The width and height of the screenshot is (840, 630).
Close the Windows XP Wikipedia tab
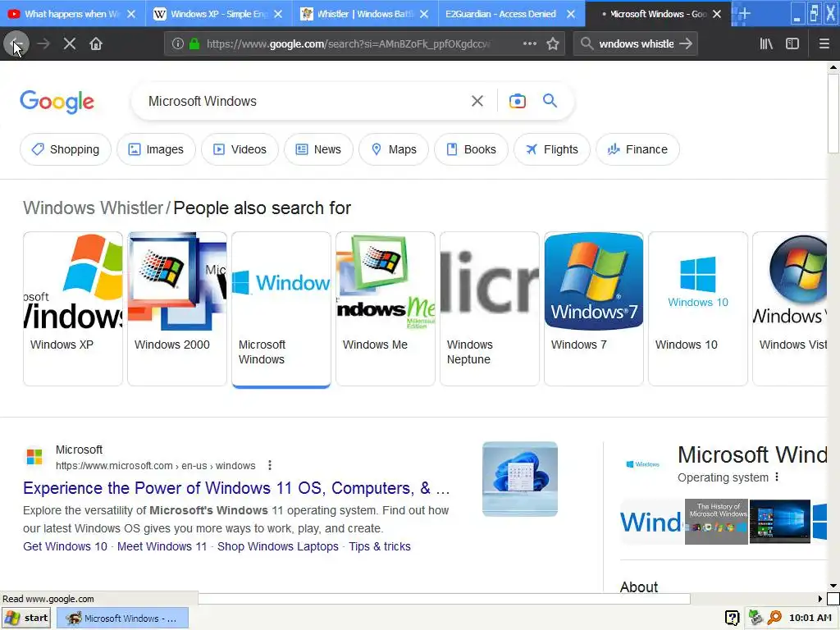coord(278,14)
